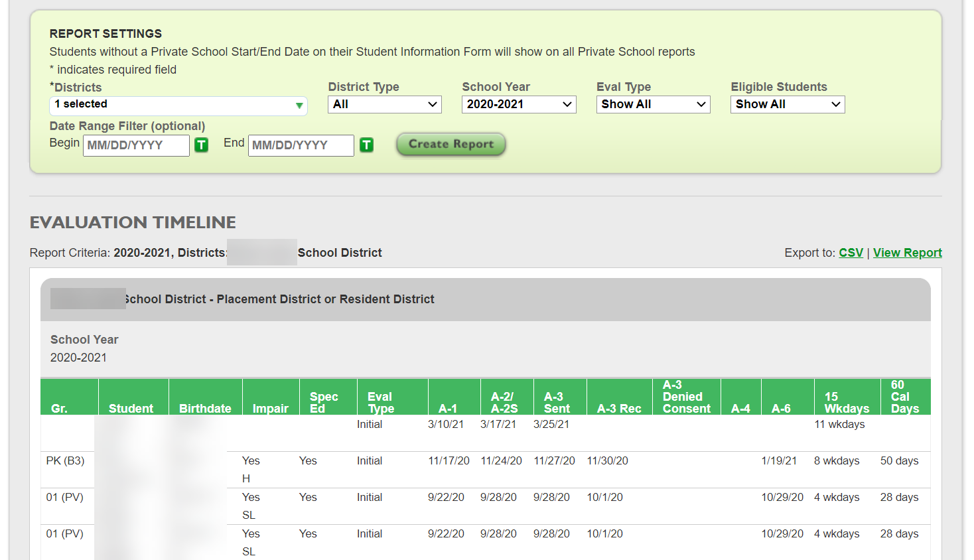Click the A-3 Denied Consent column header
974x560 pixels.
687,397
